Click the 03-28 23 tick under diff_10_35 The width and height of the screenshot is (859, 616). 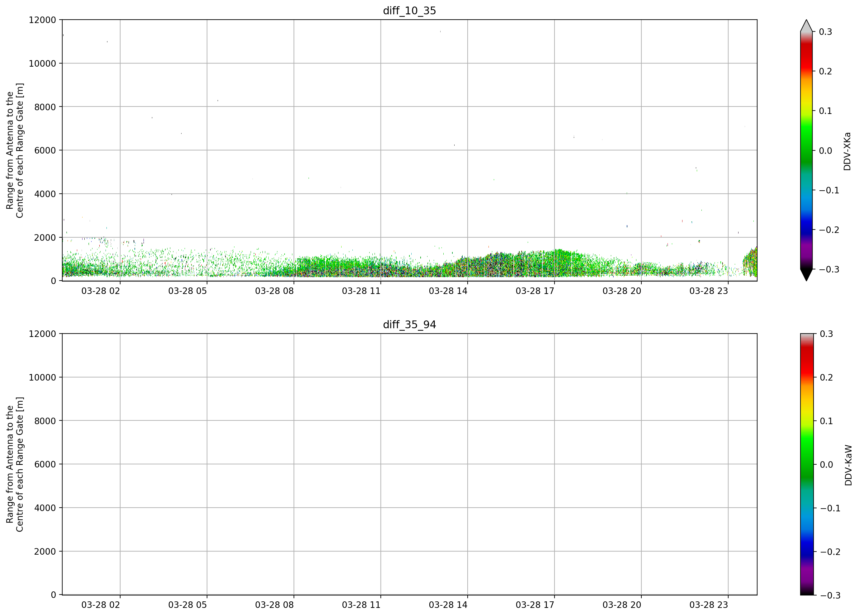pyautogui.click(x=709, y=291)
